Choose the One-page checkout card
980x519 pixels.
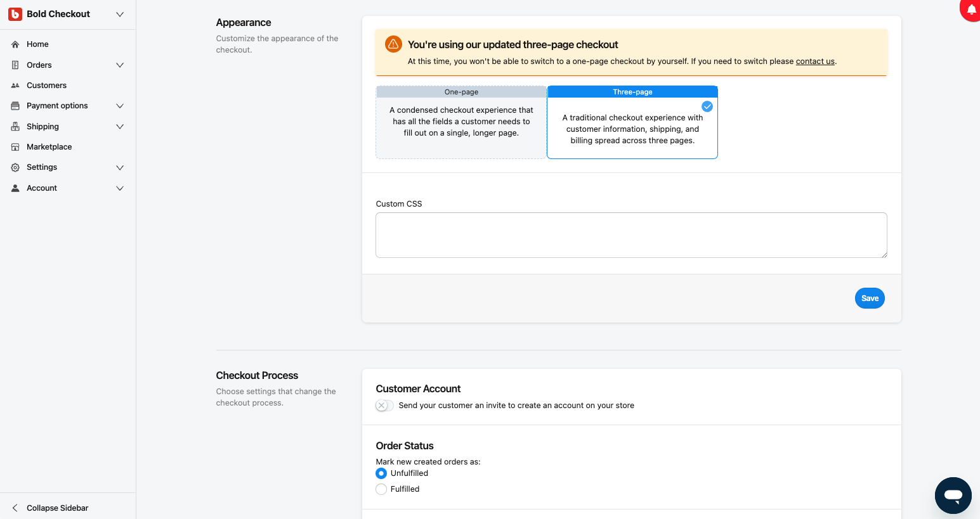pyautogui.click(x=461, y=122)
